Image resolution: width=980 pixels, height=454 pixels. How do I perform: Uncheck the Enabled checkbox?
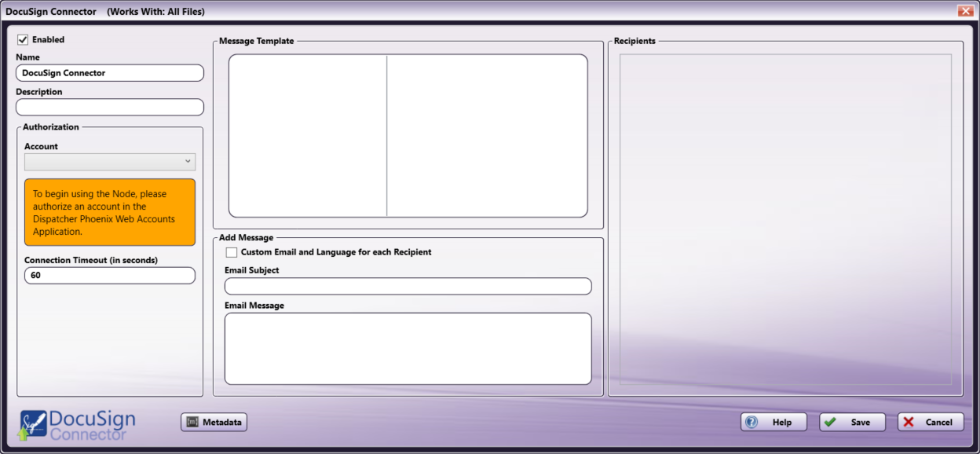(x=23, y=39)
